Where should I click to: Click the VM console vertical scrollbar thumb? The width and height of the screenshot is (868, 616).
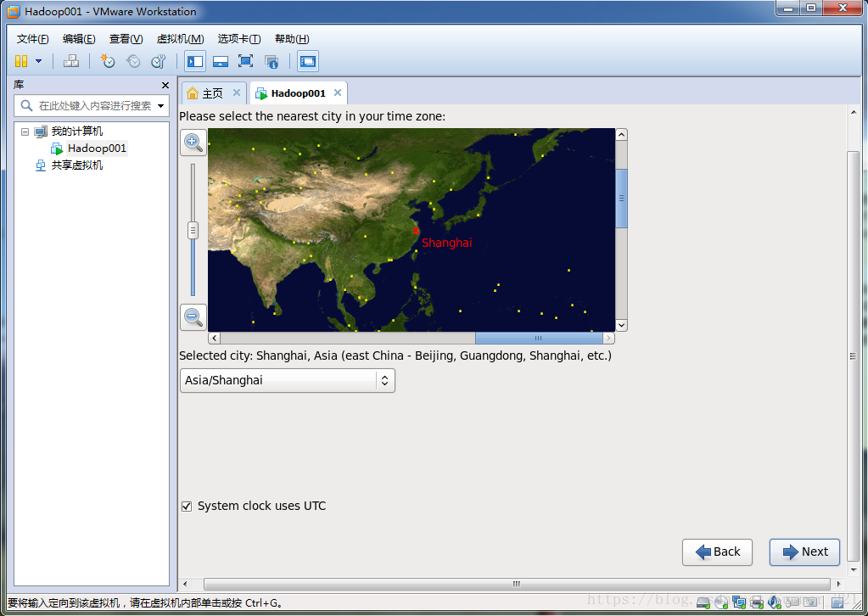pos(853,356)
